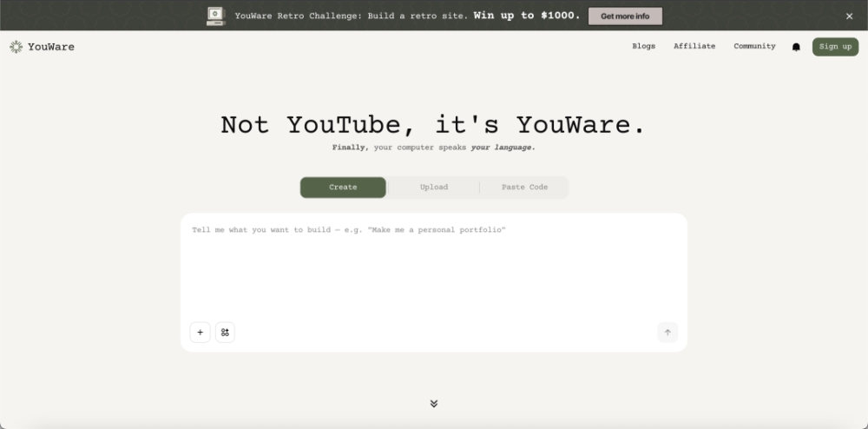This screenshot has height=429, width=868.
Task: Focus the "Tell me what you want to build" field
Action: [x=434, y=269]
